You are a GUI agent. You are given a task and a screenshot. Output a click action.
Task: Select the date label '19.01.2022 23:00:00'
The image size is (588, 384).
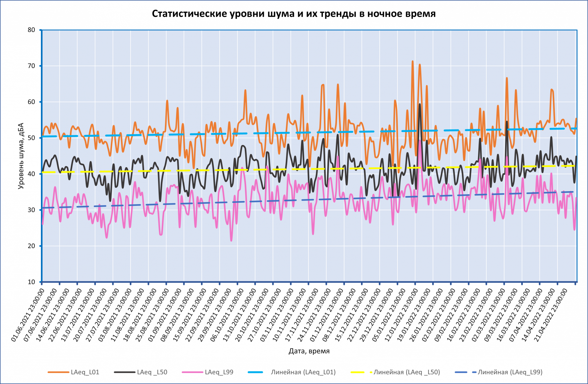(414, 315)
